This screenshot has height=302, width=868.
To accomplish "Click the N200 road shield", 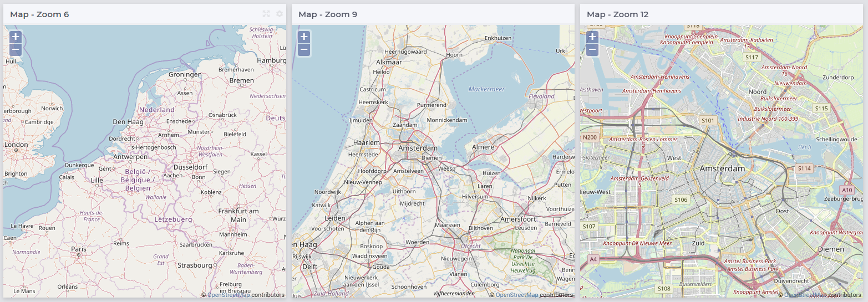I will pos(590,137).
